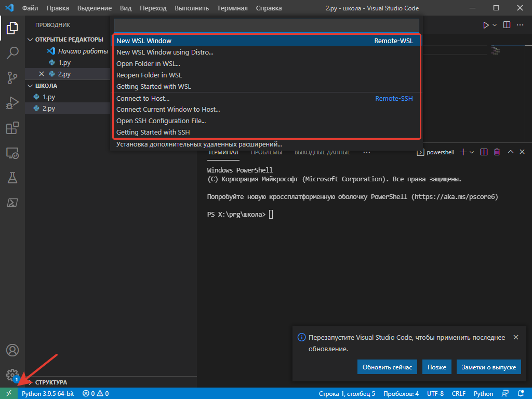Click the remote window indicator in status bar
Screen dimensions: 532x399
[9, 393]
